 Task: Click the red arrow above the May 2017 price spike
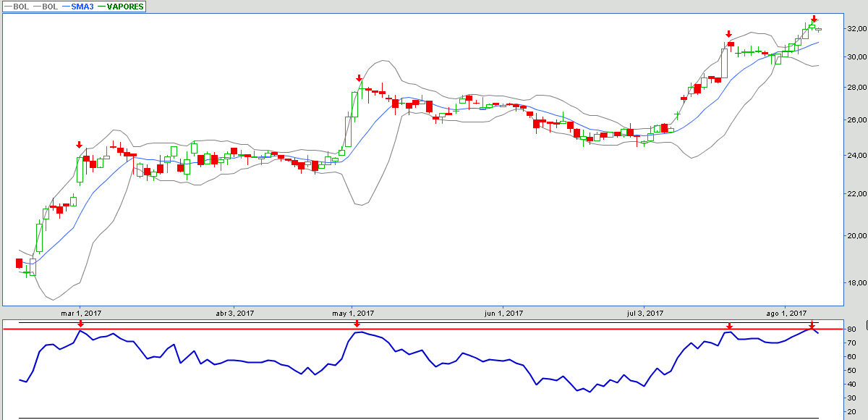coord(358,78)
